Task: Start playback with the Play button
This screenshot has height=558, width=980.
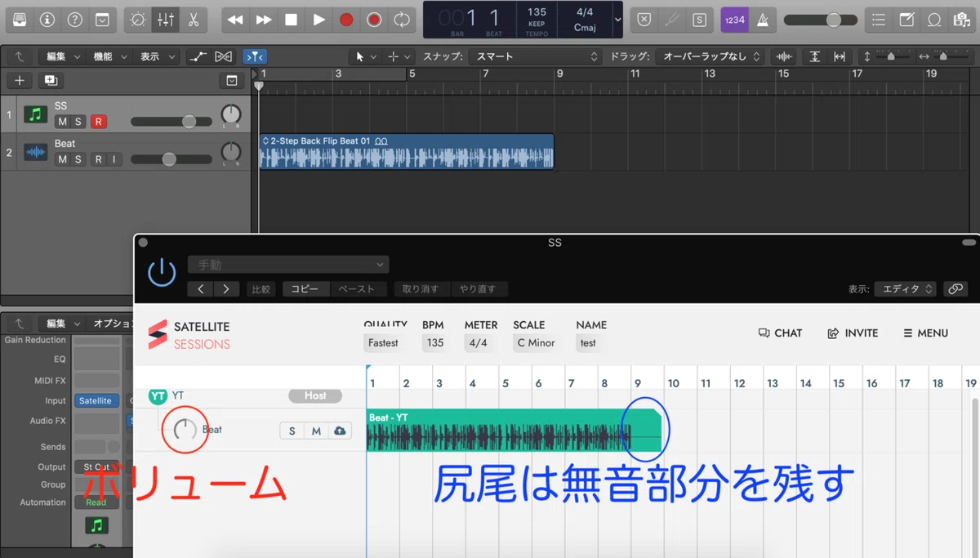Action: 318,19
